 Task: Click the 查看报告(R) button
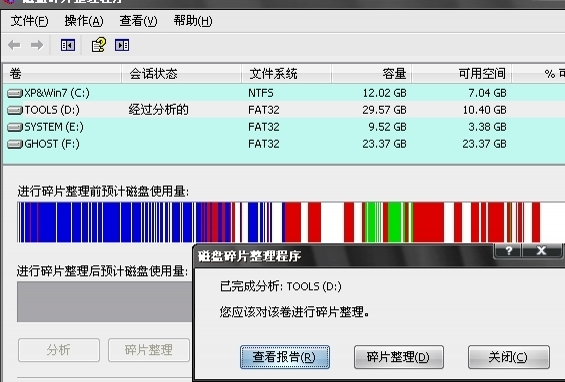[285, 357]
